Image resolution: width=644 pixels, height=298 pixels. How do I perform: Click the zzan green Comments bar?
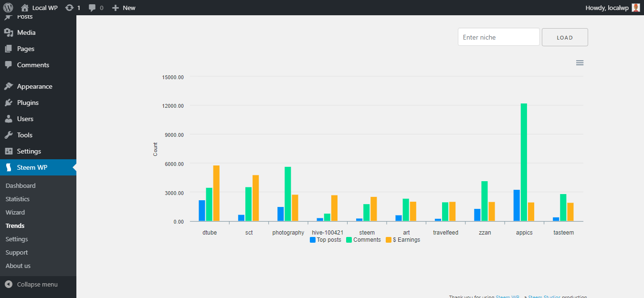[485, 201]
